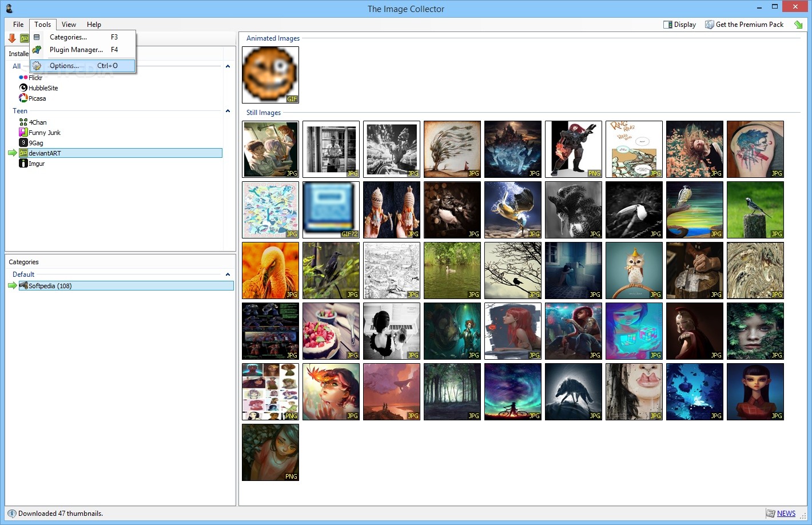This screenshot has height=525, width=812.
Task: Close the open Tools menu
Action: tap(43, 25)
